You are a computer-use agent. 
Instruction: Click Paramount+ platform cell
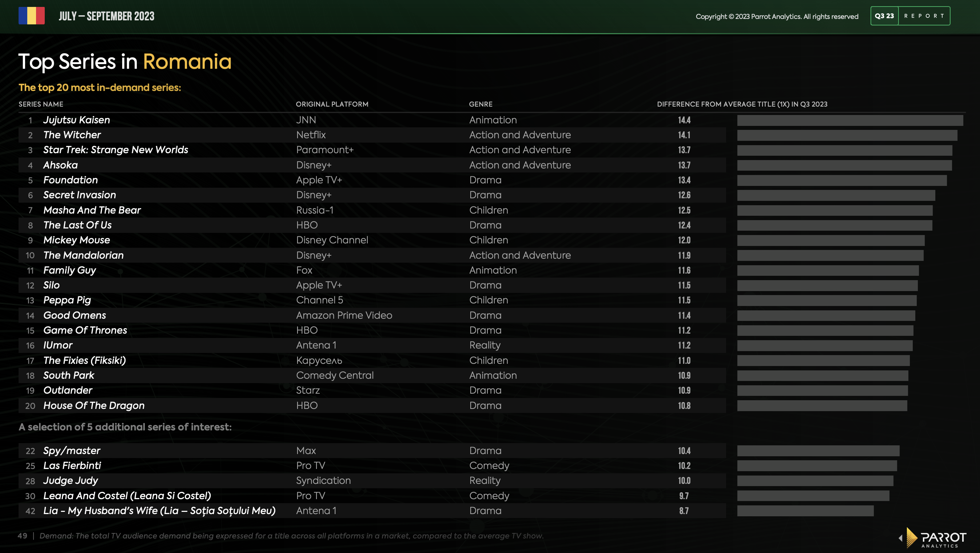point(325,150)
